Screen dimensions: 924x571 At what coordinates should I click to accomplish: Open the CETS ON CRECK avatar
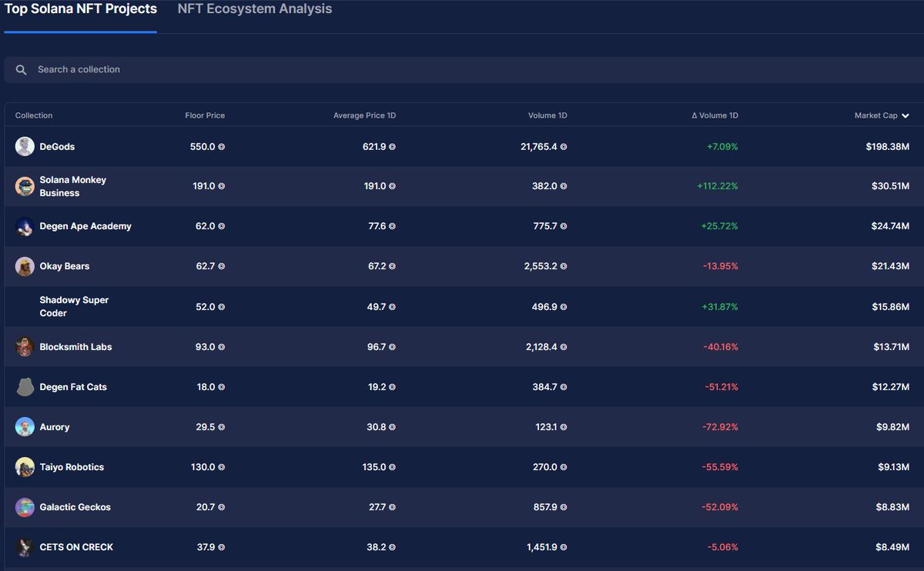pyautogui.click(x=25, y=546)
